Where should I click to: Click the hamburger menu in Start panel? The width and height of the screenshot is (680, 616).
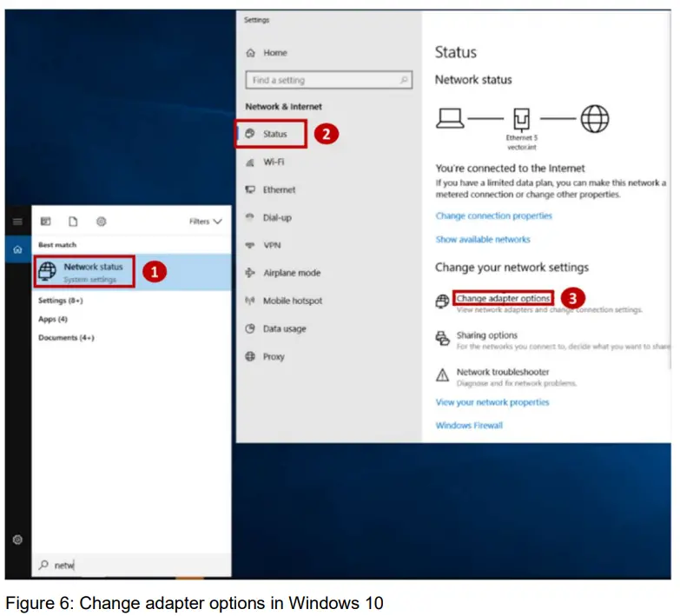click(x=17, y=222)
